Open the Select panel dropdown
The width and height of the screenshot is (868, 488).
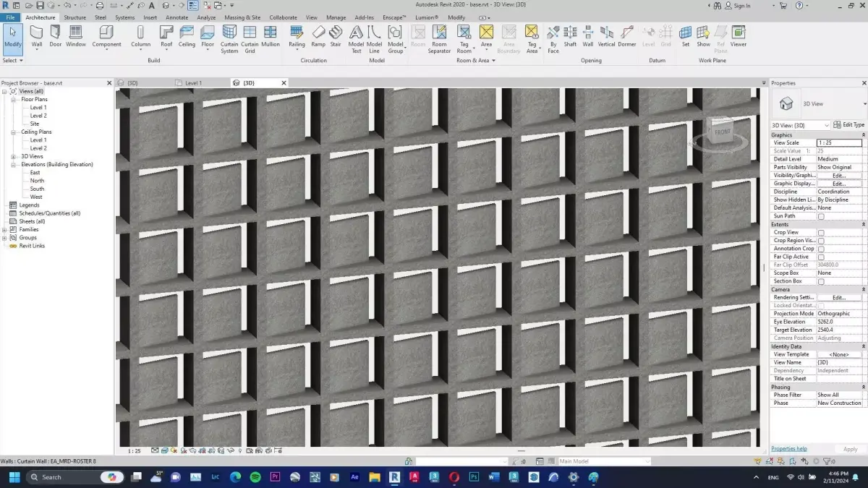12,61
